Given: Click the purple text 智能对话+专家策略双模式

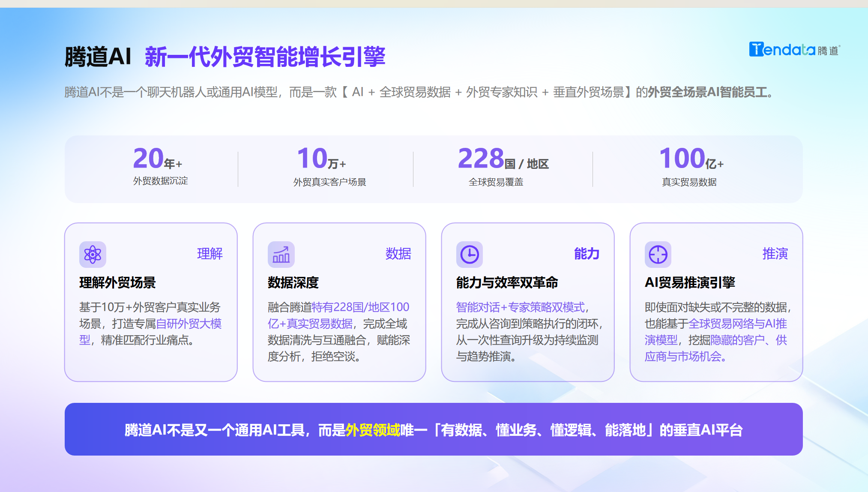Looking at the screenshot, I should tap(521, 307).
